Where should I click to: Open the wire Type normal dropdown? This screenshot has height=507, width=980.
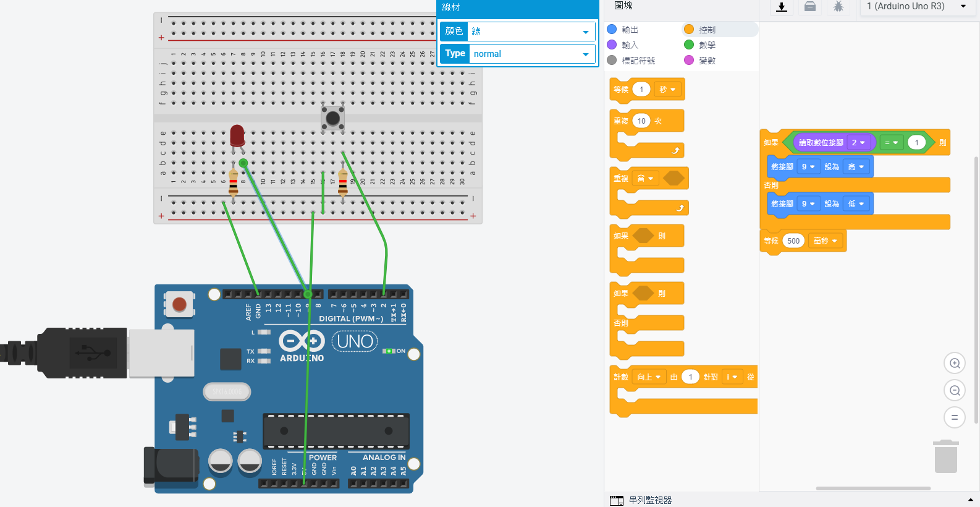tap(531, 54)
